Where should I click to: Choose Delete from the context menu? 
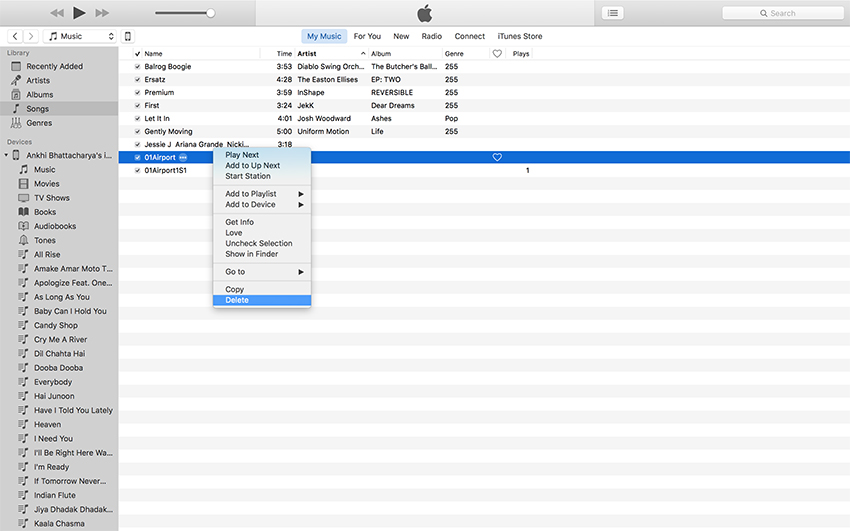237,300
